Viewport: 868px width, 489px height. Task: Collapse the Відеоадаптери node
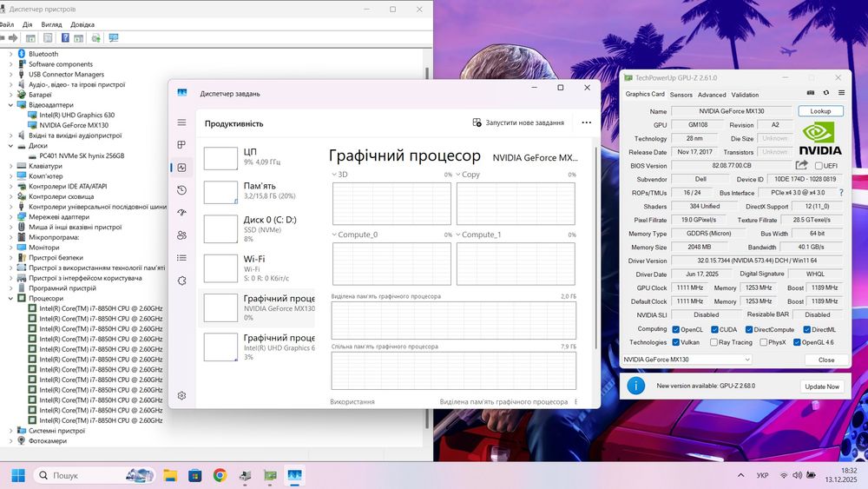coord(10,105)
